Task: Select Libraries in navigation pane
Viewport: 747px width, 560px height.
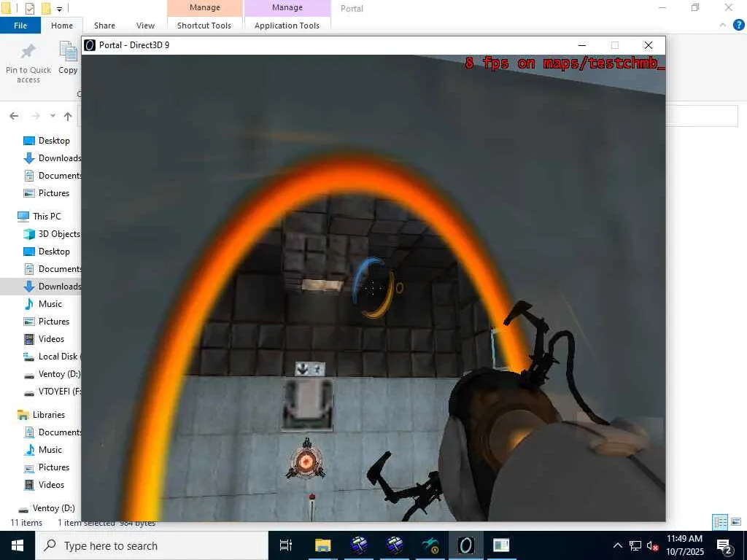Action: (x=41, y=415)
